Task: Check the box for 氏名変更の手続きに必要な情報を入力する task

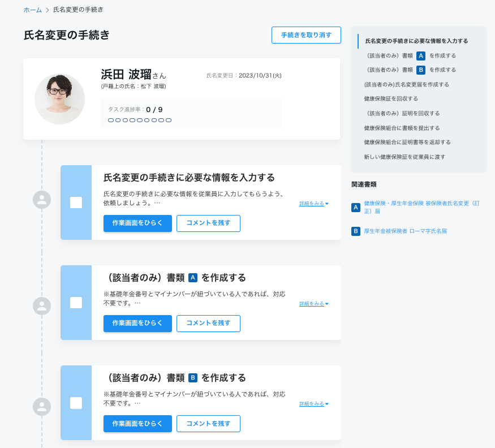Action: tap(76, 203)
